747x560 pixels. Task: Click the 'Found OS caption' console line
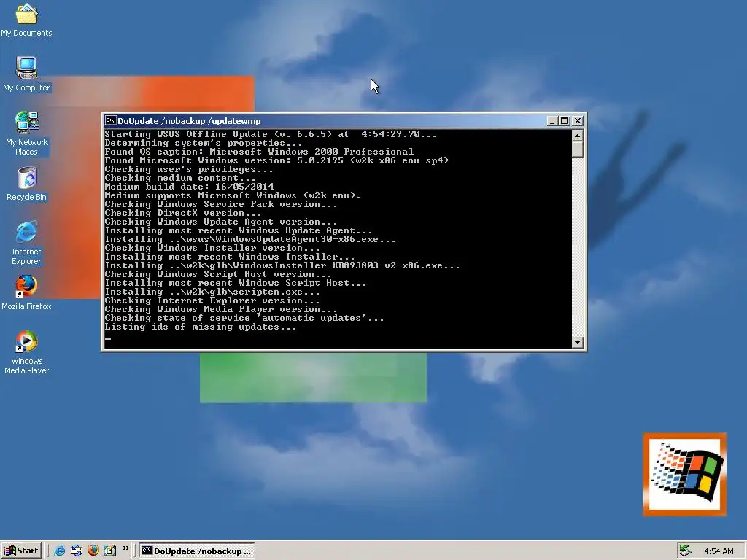click(x=259, y=152)
